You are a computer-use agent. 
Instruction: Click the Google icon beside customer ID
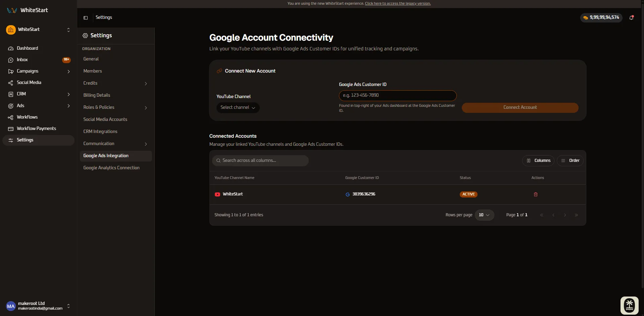coord(348,194)
